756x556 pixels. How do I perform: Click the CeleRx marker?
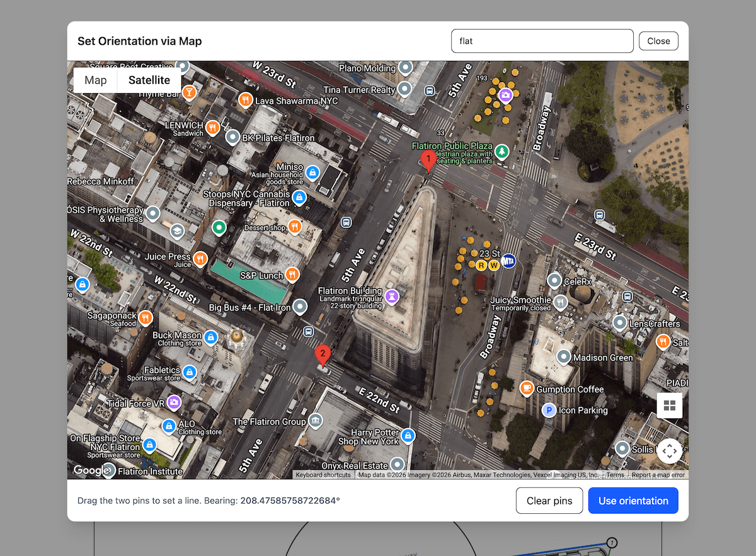(554, 280)
